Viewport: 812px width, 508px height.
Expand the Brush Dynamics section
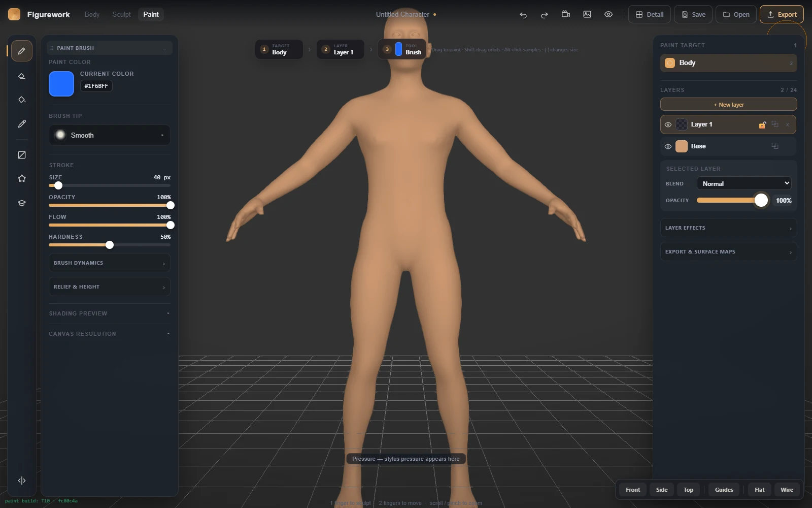click(110, 263)
